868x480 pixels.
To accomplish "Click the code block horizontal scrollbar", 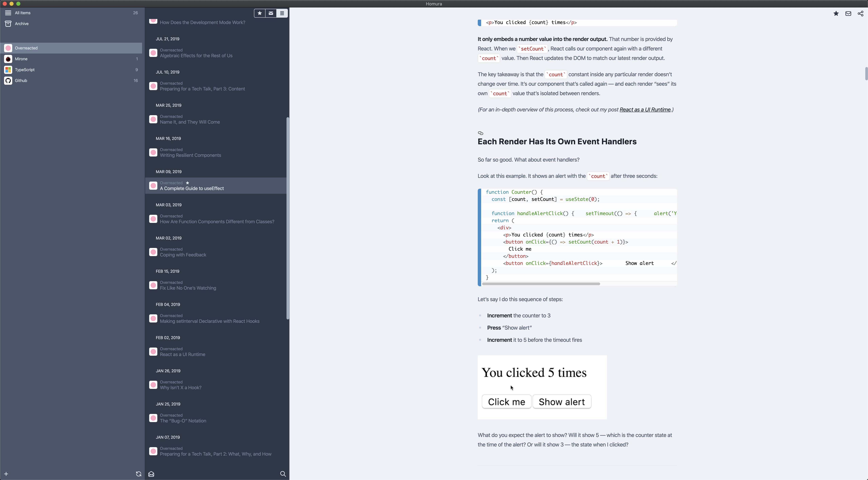I will 541,284.
